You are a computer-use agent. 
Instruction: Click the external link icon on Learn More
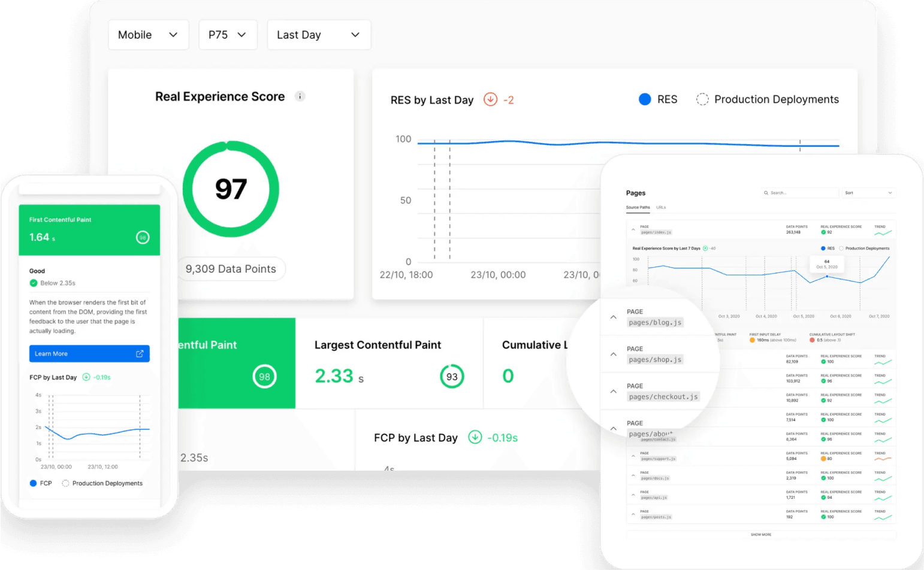click(x=140, y=354)
